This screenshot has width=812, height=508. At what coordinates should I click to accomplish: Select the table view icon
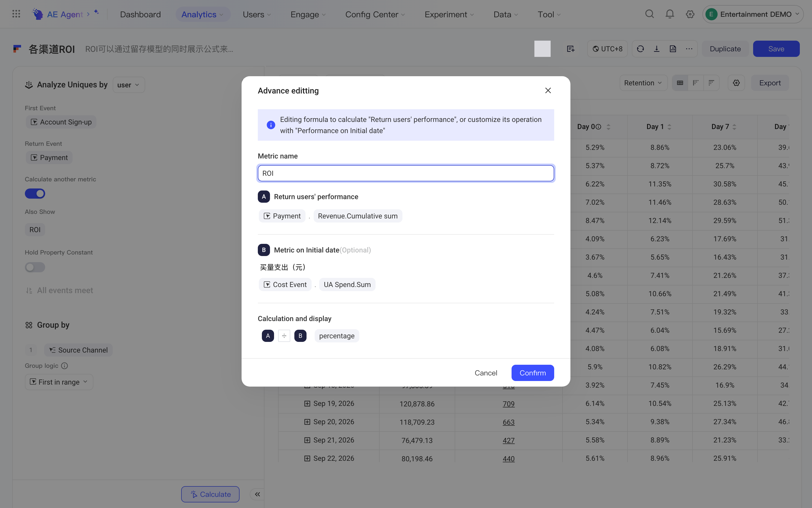pos(680,83)
